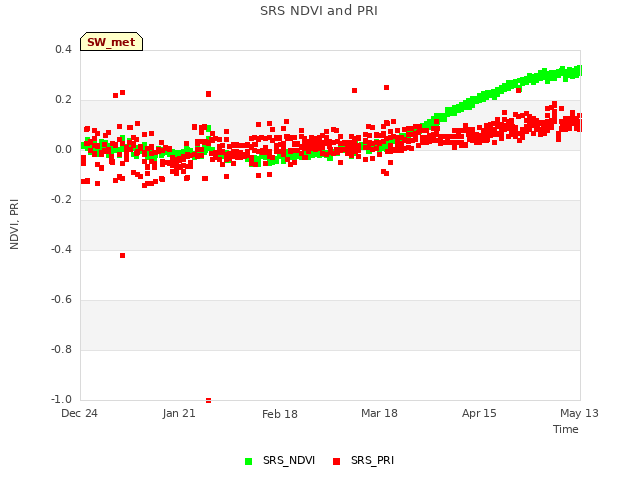Click the SW_met label badge
Viewport: 640px width, 480px height.
111,42
